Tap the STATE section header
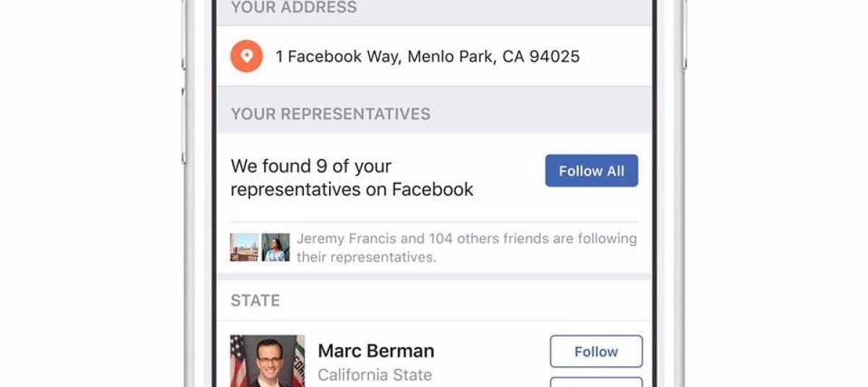This screenshot has height=387, width=868. point(255,301)
